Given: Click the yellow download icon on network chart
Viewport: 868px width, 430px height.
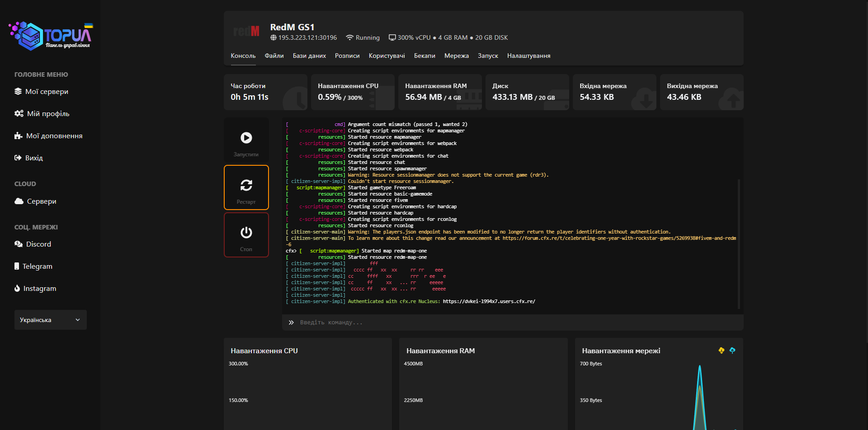Looking at the screenshot, I should 721,351.
